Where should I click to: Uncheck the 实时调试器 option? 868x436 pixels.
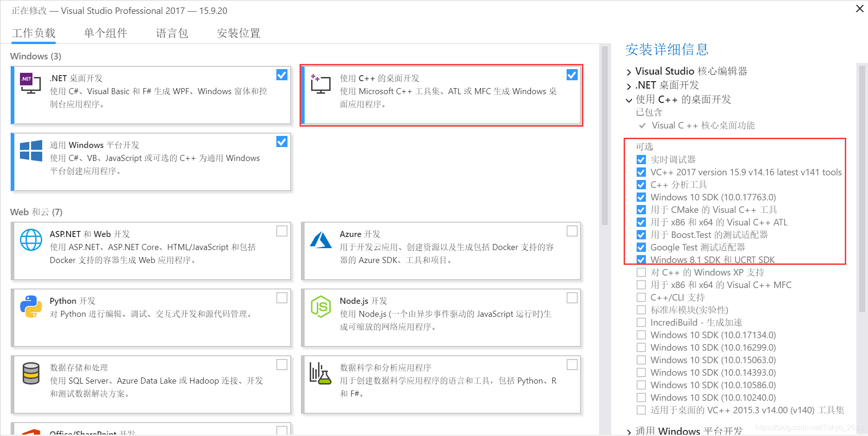(x=641, y=160)
